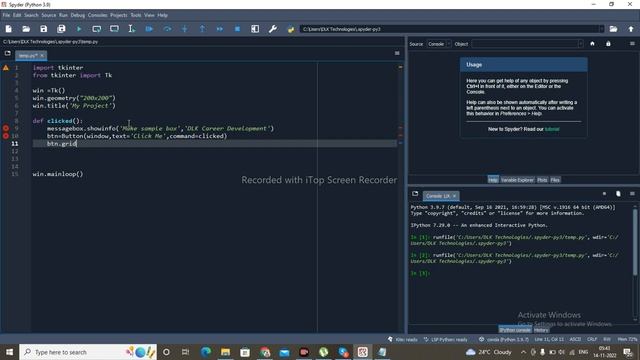The width and height of the screenshot is (640, 360).
Task: Open the Windows Start menu
Action: [9, 352]
